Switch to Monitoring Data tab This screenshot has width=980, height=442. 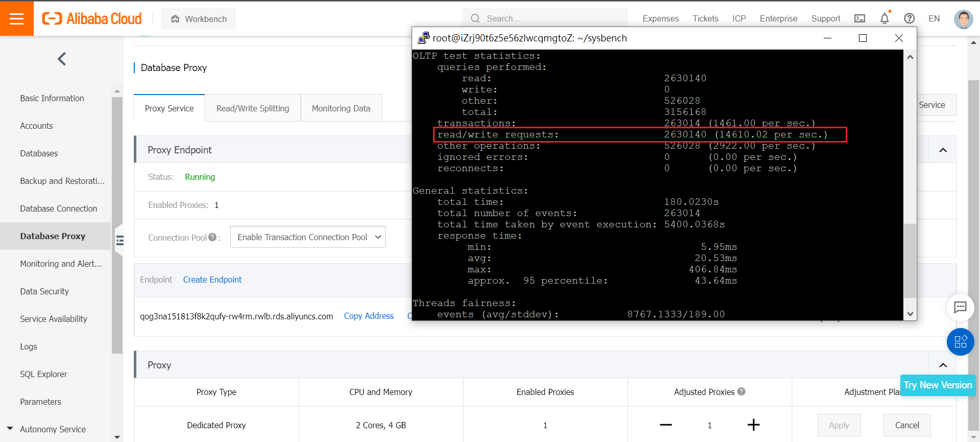pyautogui.click(x=341, y=108)
